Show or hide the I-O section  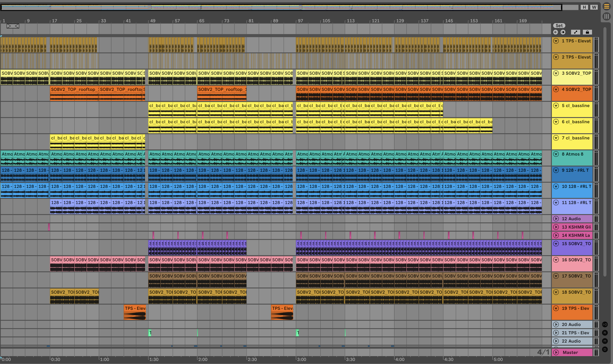point(605,324)
